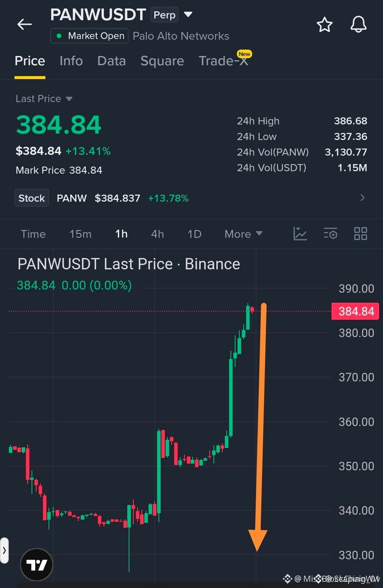Screen dimensions: 383x588
Task: Click the PANW stock price $384.837
Action: [117, 198]
